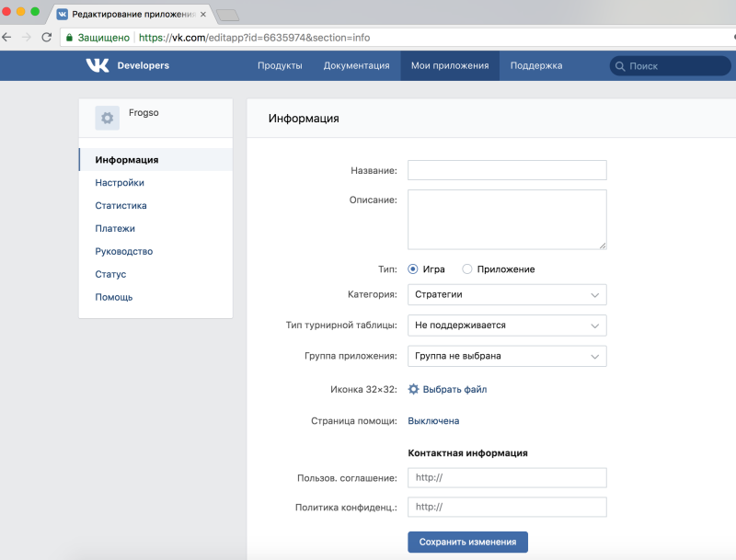Click the Выключена help page link
736x560 pixels.
(x=433, y=421)
